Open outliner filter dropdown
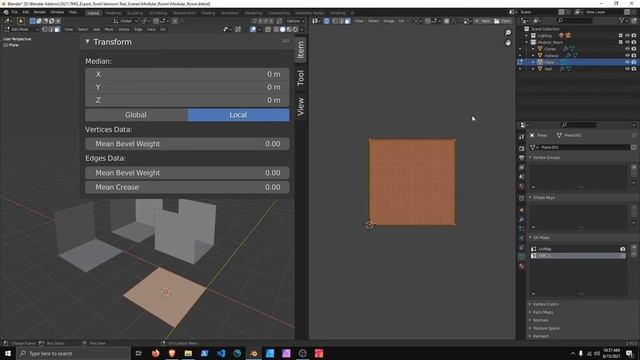Image resolution: width=640 pixels, height=360 pixels. point(623,20)
